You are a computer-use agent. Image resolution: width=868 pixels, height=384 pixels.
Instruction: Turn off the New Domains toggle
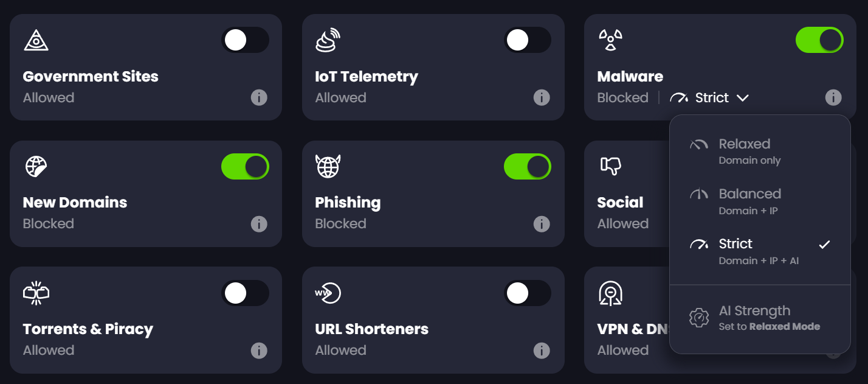pos(245,166)
